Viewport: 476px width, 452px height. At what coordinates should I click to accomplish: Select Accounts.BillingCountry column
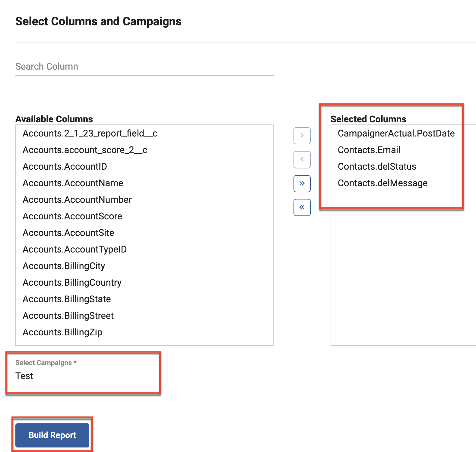72,283
